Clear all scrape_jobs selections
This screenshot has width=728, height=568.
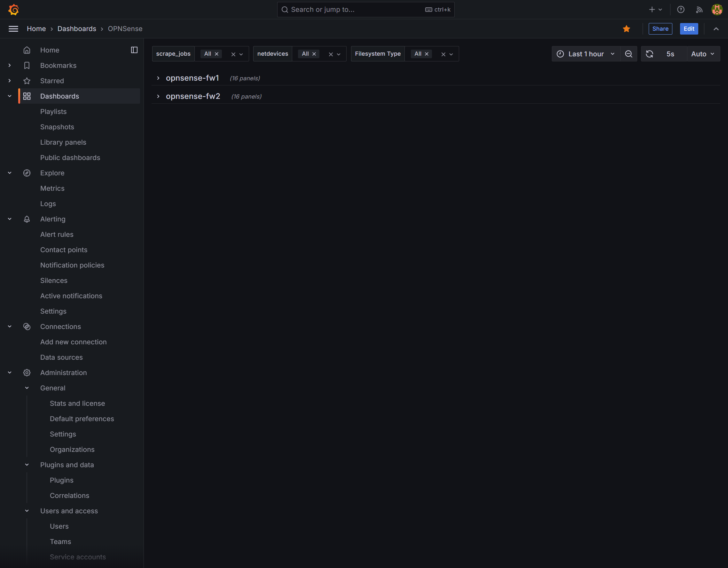[x=233, y=54]
